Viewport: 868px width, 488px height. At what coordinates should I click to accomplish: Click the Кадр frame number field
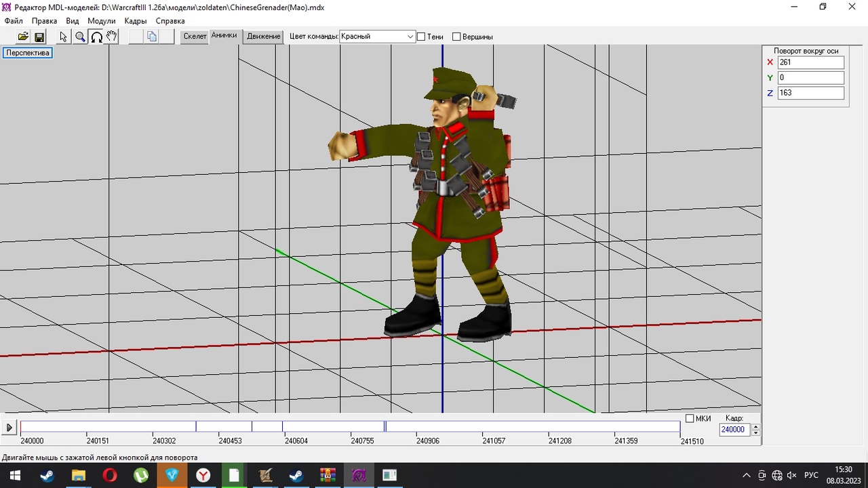(x=735, y=430)
